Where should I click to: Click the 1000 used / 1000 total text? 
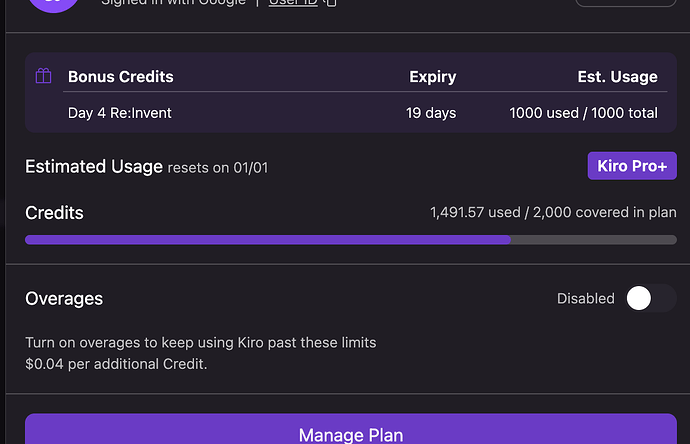tap(584, 113)
